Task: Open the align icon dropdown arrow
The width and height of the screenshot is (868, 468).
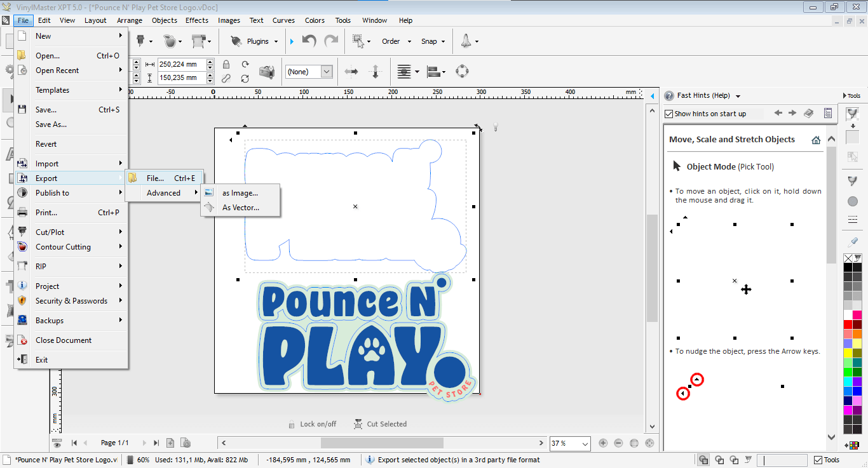Action: [x=417, y=72]
